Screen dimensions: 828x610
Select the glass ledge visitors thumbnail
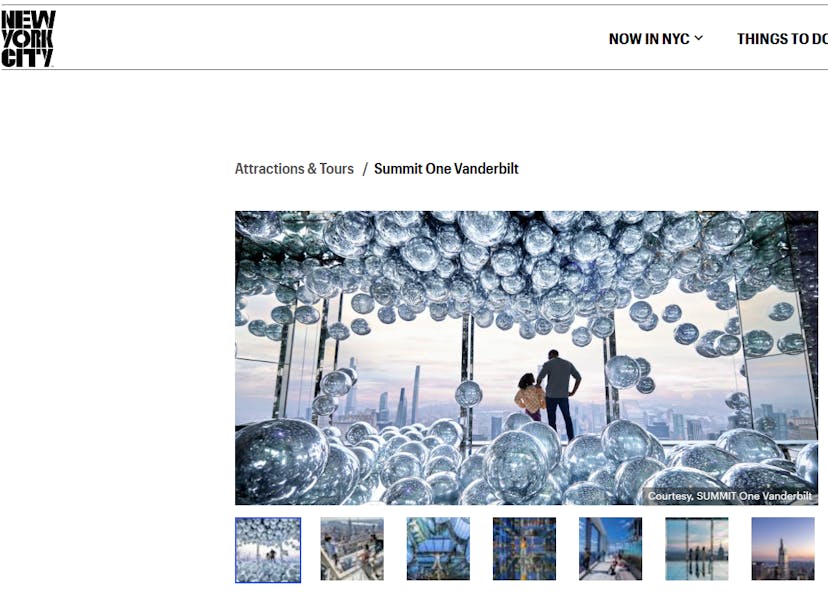(x=352, y=549)
